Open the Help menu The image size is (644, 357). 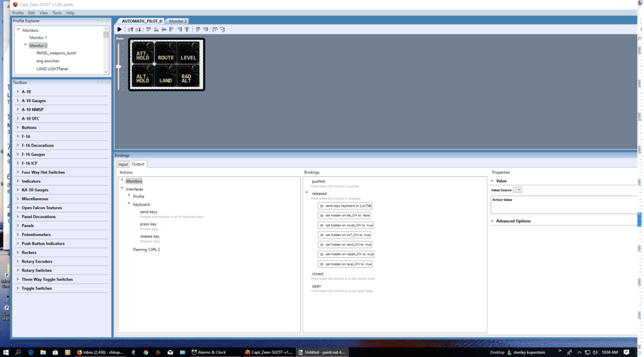70,13
